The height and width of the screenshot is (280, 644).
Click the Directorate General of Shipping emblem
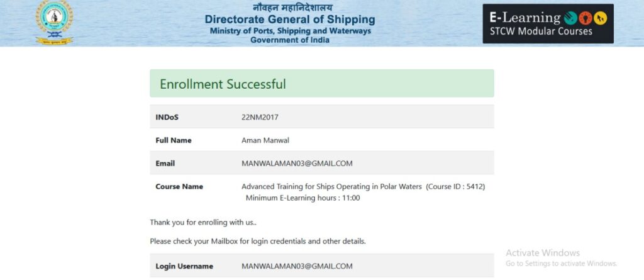tap(54, 23)
